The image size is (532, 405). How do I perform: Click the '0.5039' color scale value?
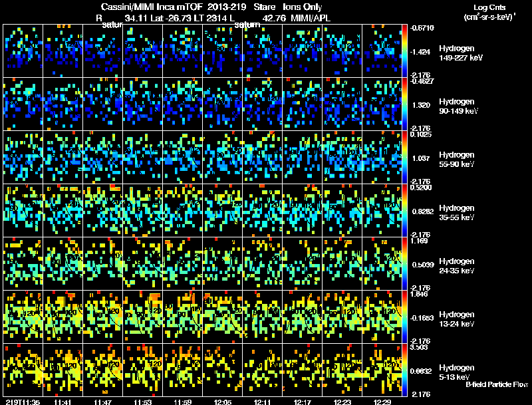(x=423, y=265)
